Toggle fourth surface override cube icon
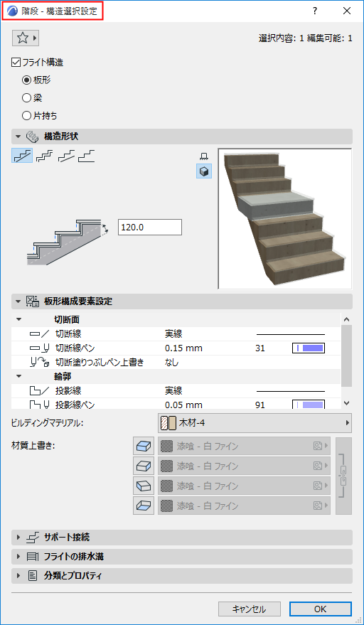The width and height of the screenshot is (364, 625). click(x=144, y=506)
